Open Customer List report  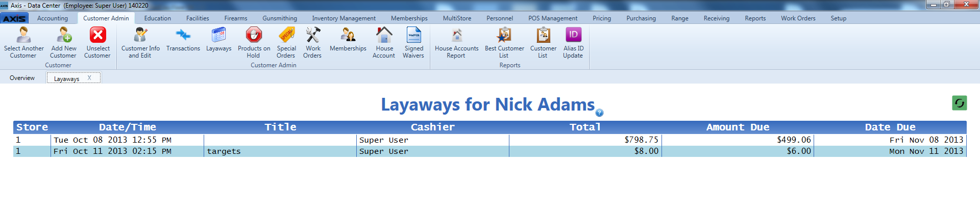coord(543,43)
